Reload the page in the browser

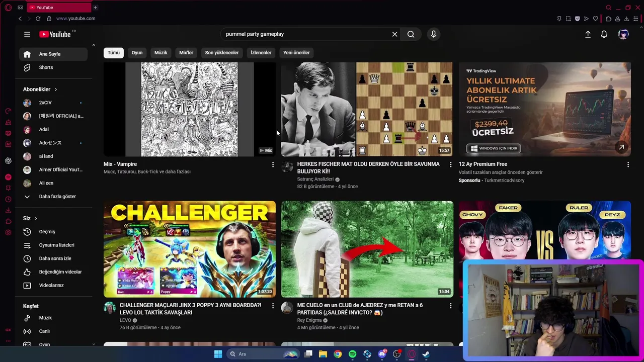pyautogui.click(x=38, y=19)
